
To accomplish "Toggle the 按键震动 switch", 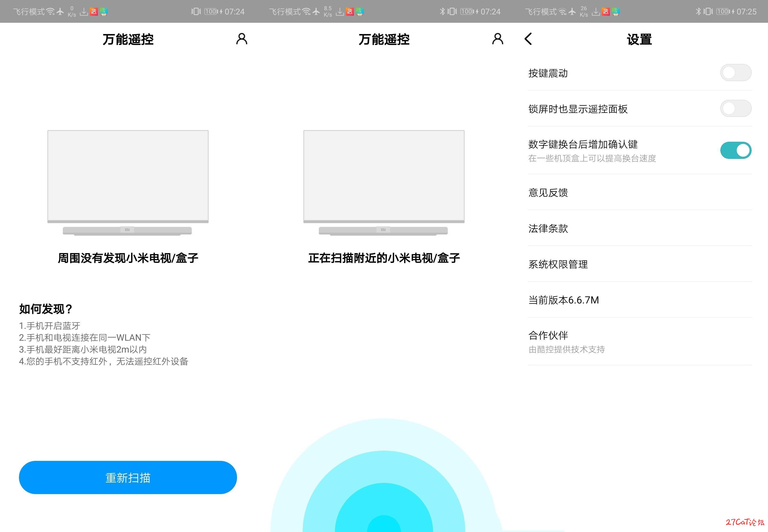I will [735, 73].
